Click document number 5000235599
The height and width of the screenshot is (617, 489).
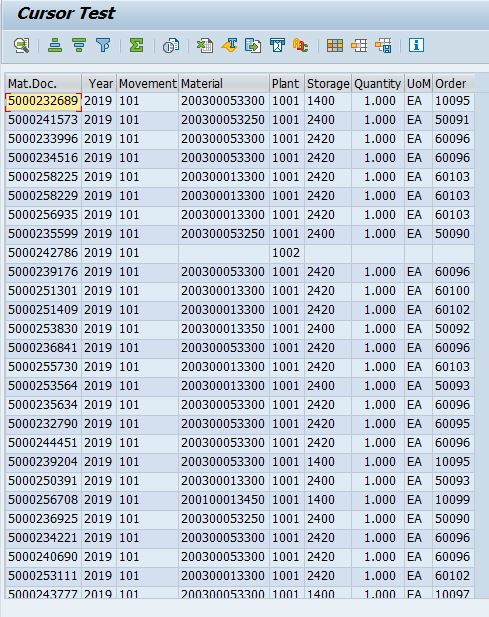[x=43, y=234]
